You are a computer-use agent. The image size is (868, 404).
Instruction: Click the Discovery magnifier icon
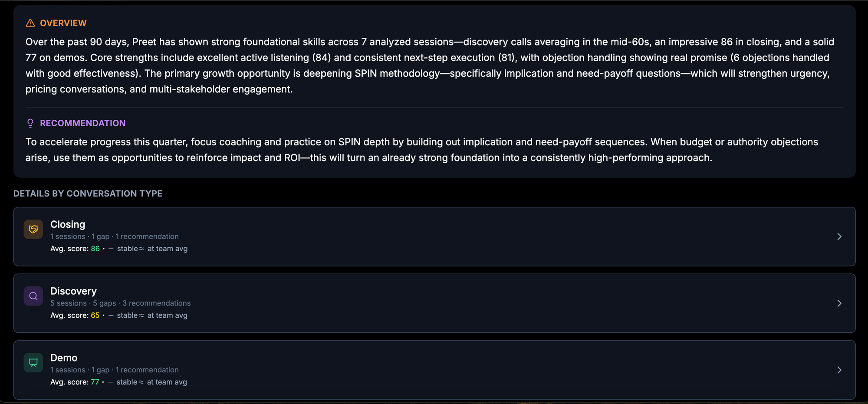(33, 296)
